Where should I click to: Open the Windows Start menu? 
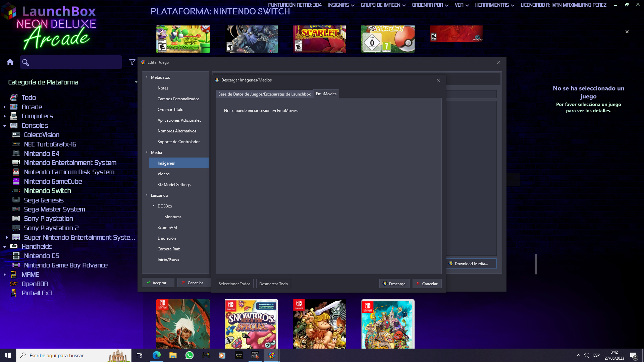coord(8,355)
